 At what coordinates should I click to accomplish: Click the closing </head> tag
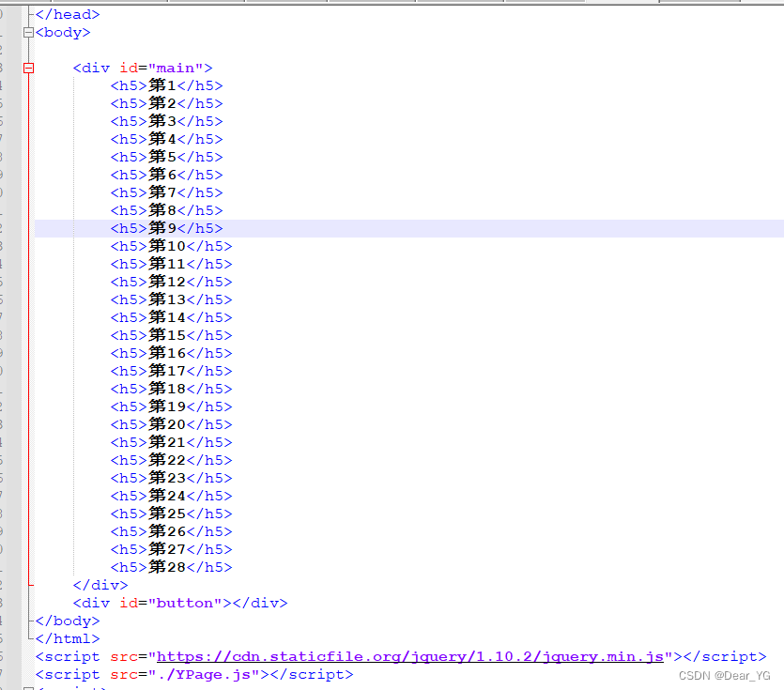pos(68,14)
